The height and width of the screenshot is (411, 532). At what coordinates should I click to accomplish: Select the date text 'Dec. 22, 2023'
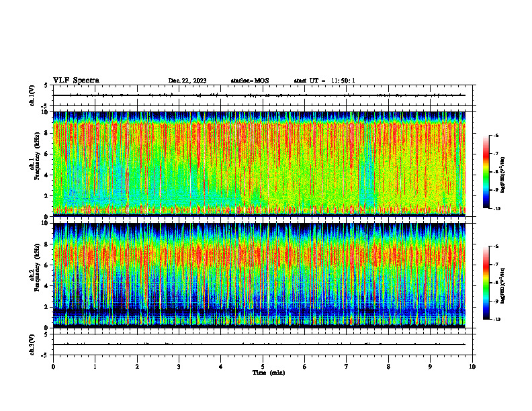(x=187, y=81)
